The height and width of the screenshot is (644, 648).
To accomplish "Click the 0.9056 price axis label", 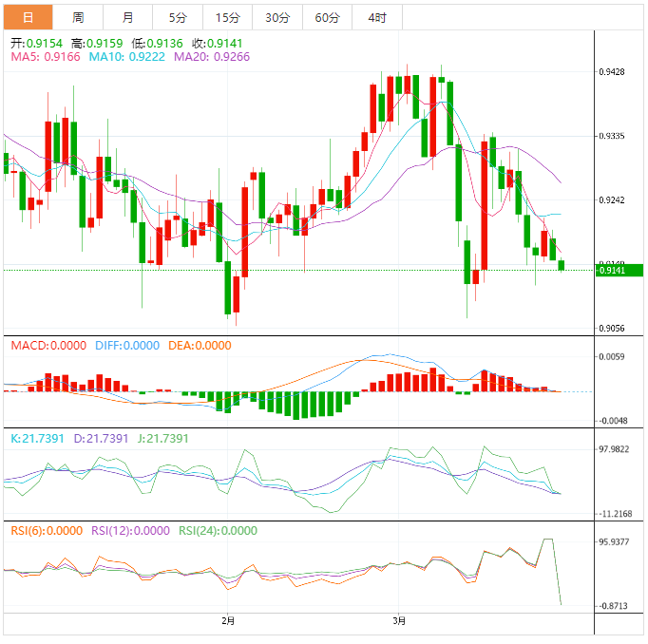I will click(x=612, y=329).
